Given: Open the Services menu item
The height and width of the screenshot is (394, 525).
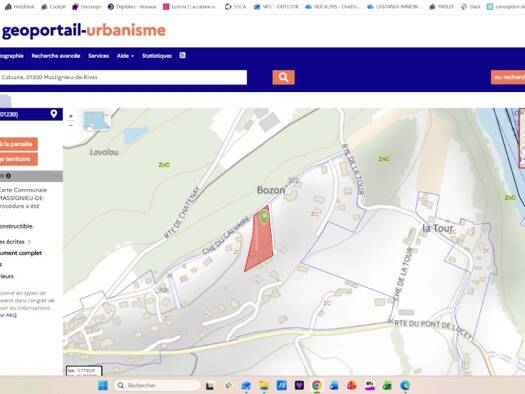Looking at the screenshot, I should pyautogui.click(x=98, y=56).
